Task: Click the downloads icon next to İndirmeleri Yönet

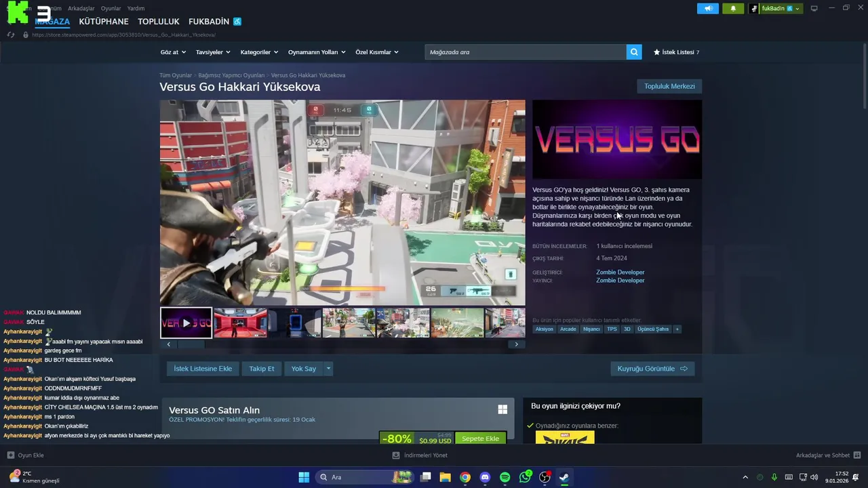Action: point(396,455)
